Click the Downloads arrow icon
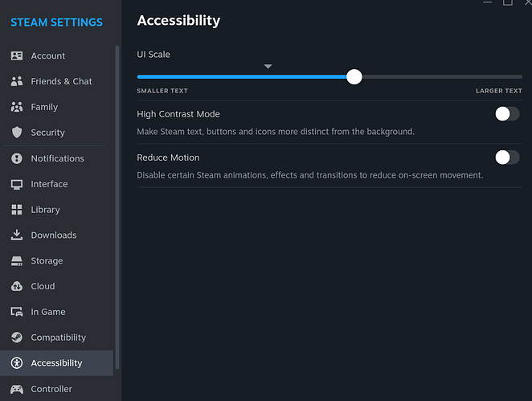 (x=16, y=235)
